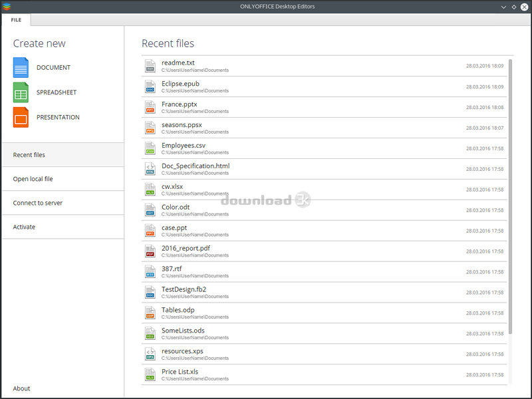Click the ONLYOFFICE logo in the title bar

(x=7, y=7)
